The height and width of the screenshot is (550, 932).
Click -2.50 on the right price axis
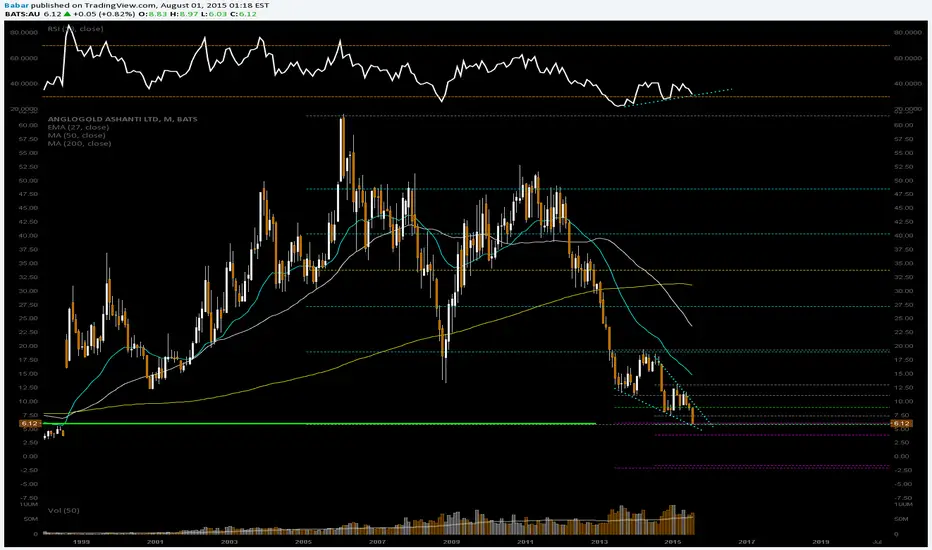coord(902,470)
